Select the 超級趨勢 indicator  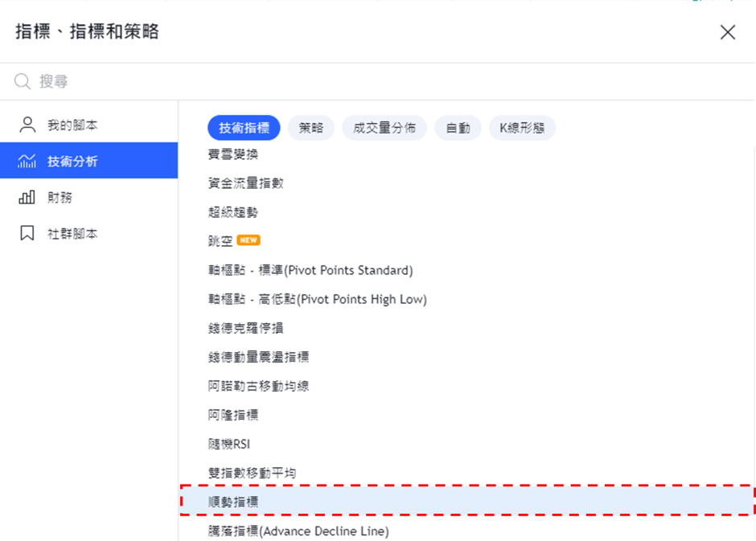(233, 212)
